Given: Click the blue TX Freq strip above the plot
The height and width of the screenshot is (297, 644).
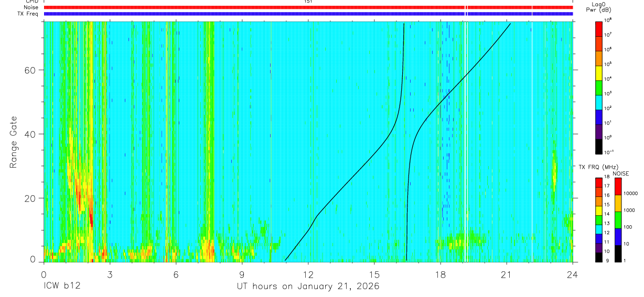Looking at the screenshot, I should tap(308, 14).
